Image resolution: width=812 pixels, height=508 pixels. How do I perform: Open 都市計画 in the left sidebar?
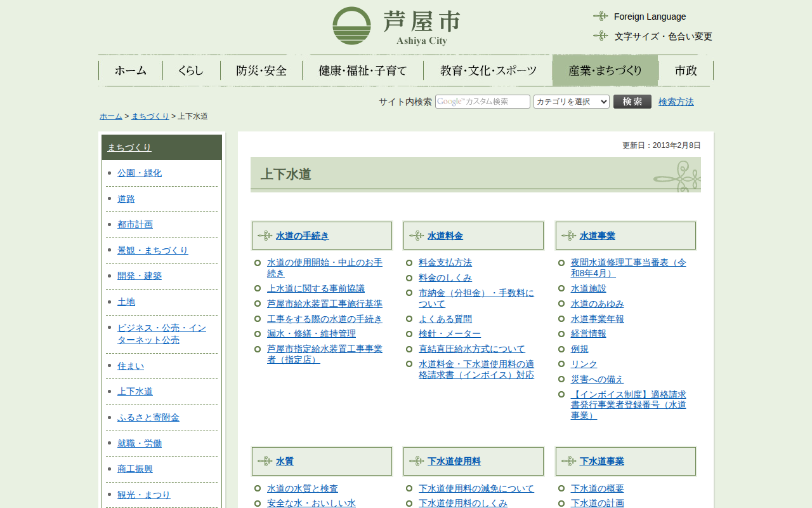135,224
